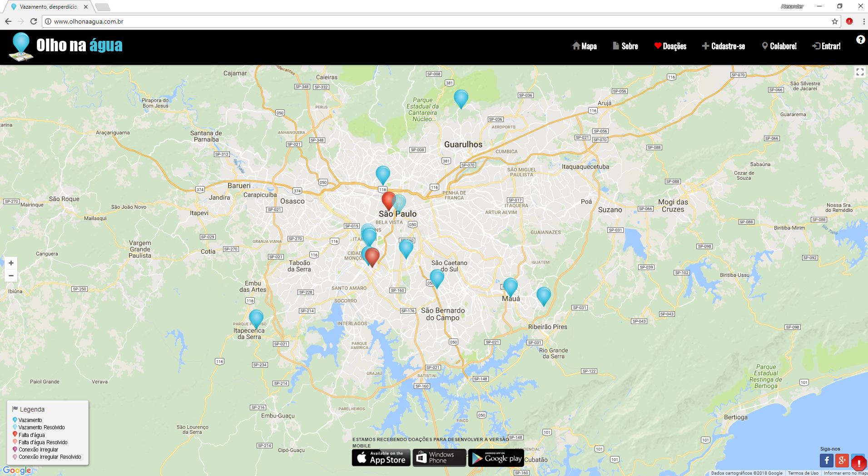Click the red extension icon in toolbar
868x476 pixels.
[x=849, y=21]
